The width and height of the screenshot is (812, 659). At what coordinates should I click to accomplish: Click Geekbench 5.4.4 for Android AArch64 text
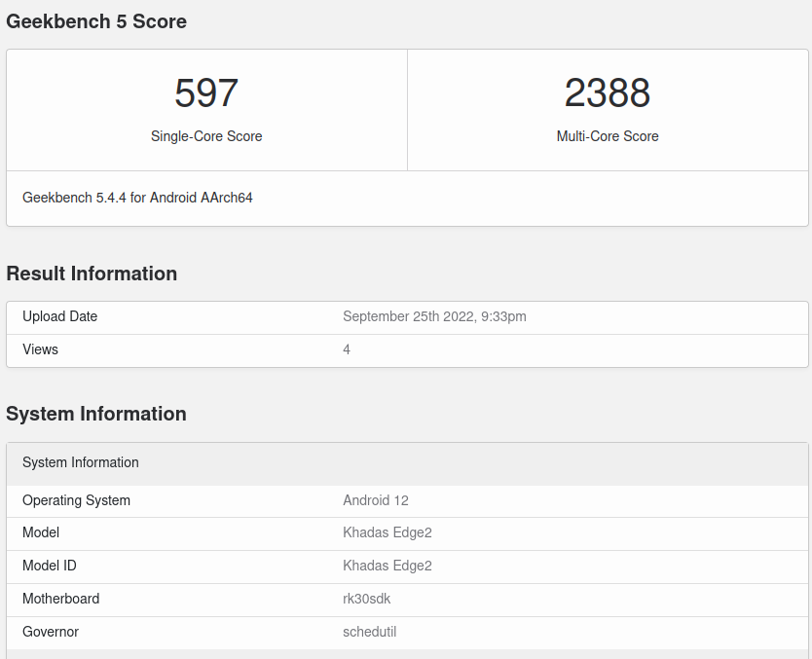[x=137, y=198]
